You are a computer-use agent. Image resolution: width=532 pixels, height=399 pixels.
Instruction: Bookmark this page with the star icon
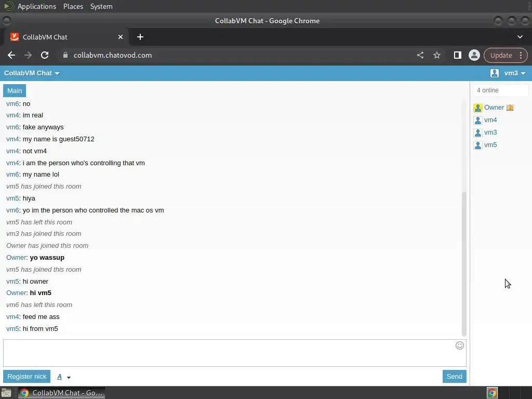tap(436, 55)
